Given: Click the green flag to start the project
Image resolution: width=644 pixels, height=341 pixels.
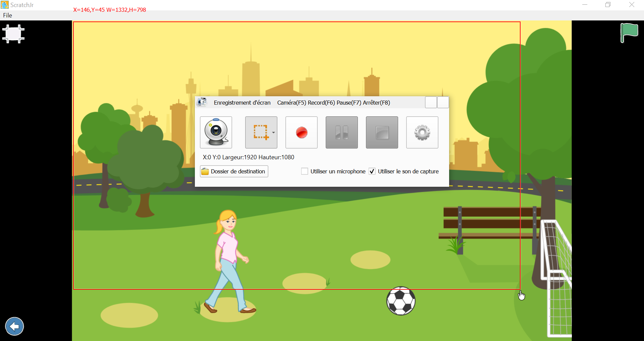Looking at the screenshot, I should click(x=629, y=33).
